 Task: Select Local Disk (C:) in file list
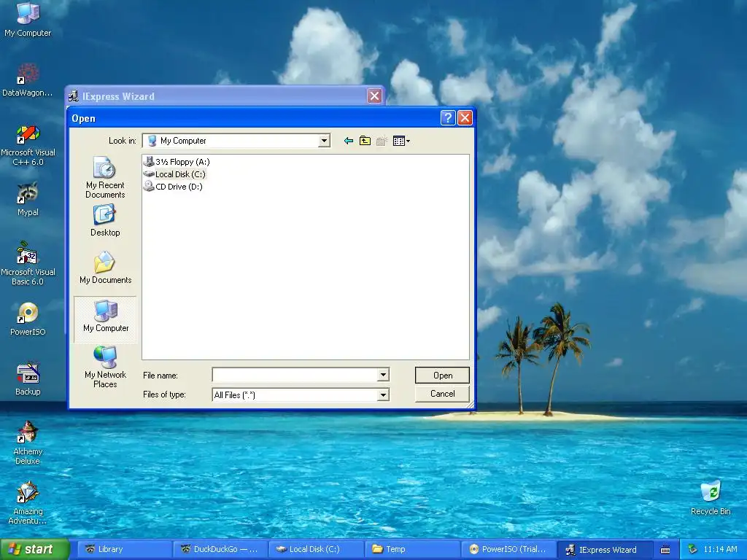pyautogui.click(x=175, y=174)
